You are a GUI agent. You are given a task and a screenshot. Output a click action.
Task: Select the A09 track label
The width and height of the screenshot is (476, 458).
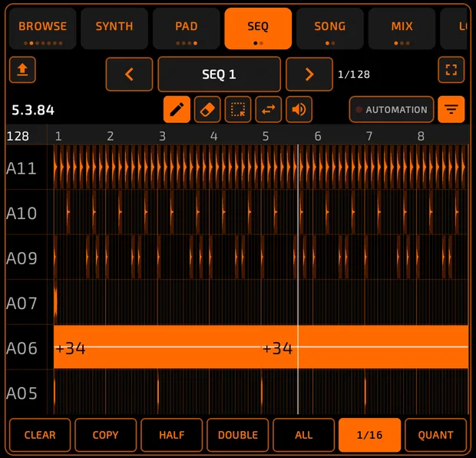click(x=21, y=258)
